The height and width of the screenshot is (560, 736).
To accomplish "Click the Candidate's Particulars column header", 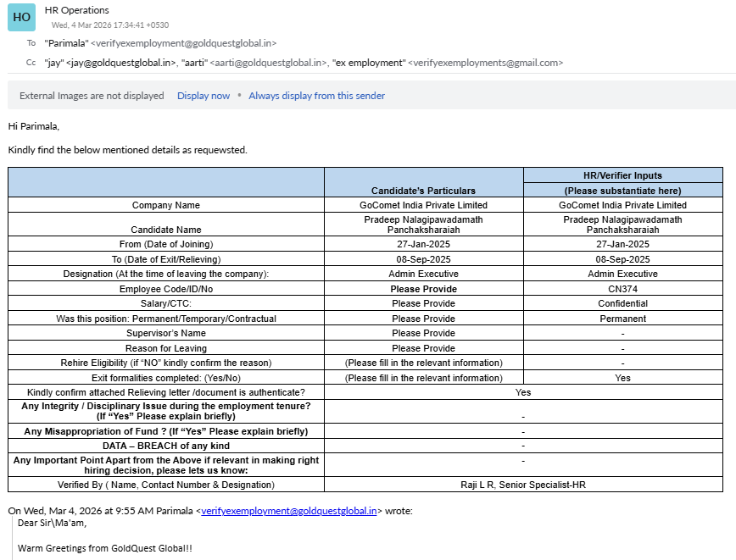I will pos(423,191).
